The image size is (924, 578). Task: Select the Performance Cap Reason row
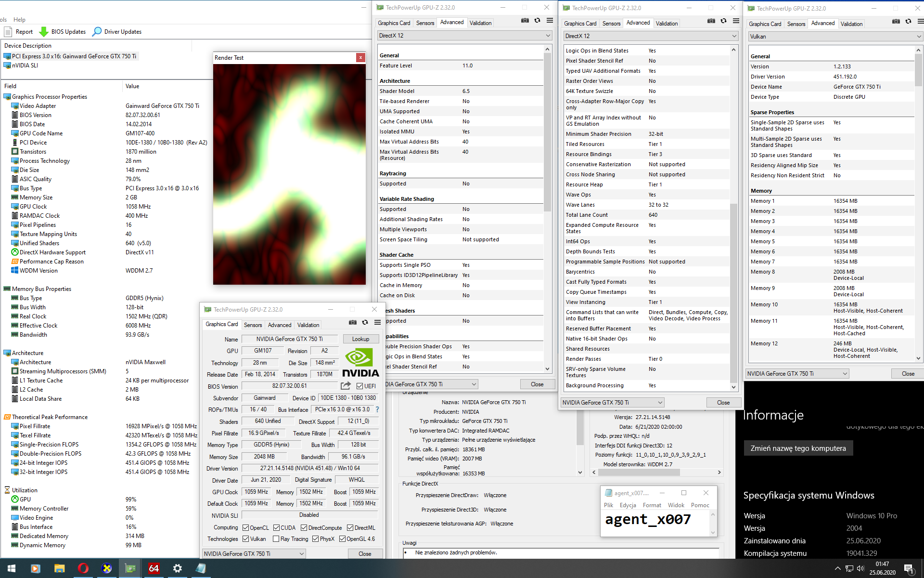pos(51,262)
